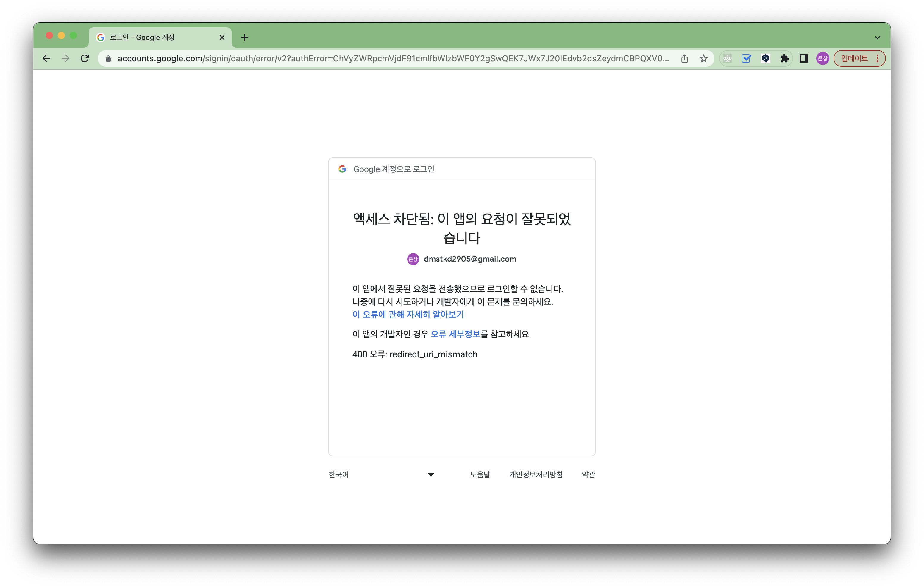Toggle the browser side panel
Screen dimensions: 924x588
click(x=803, y=58)
